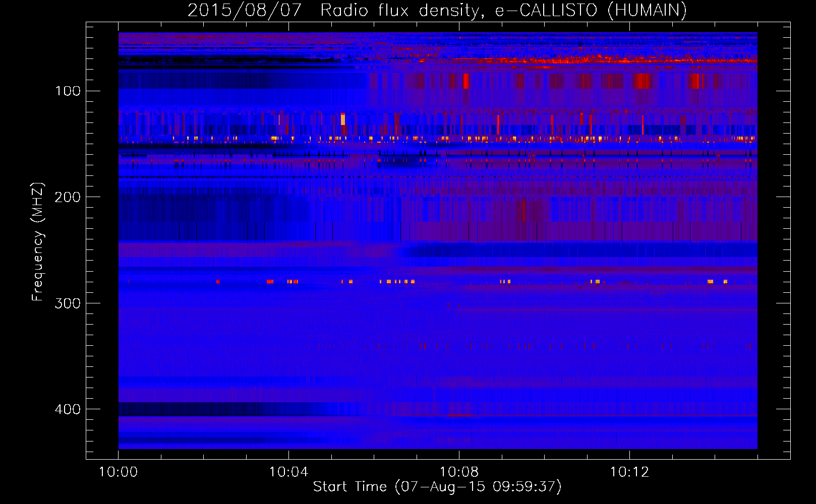Click the 10:08 time tick label
The height and width of the screenshot is (504, 816).
click(x=459, y=472)
